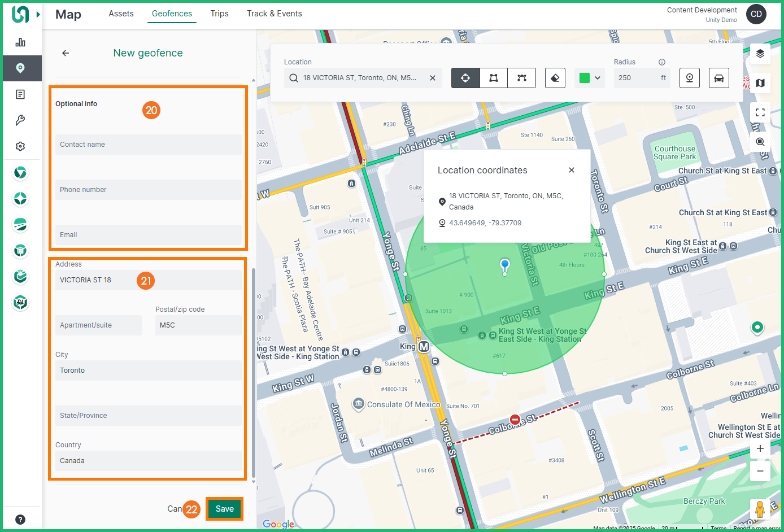Clear the Location search field

[433, 78]
